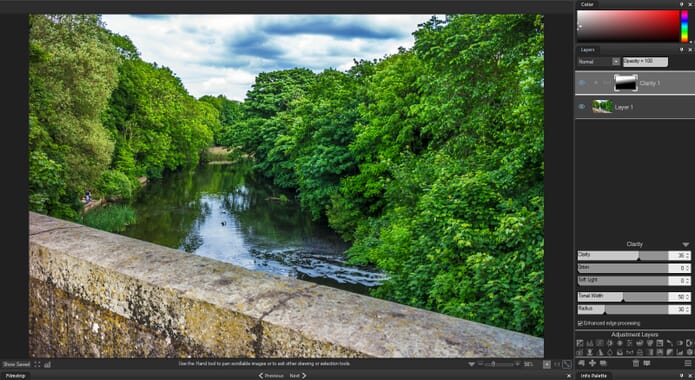Click the first adjustment layer icon in top row
The height and width of the screenshot is (380, 695).
click(x=580, y=343)
